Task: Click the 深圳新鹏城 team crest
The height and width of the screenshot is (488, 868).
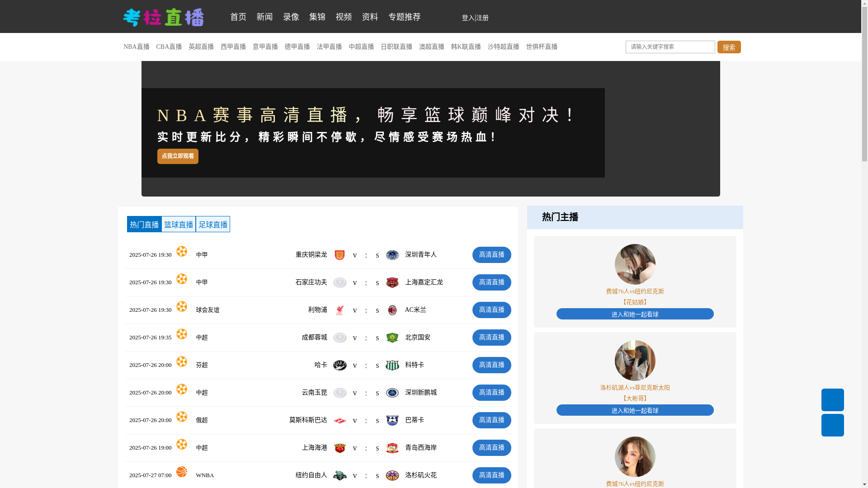Action: [x=392, y=393]
